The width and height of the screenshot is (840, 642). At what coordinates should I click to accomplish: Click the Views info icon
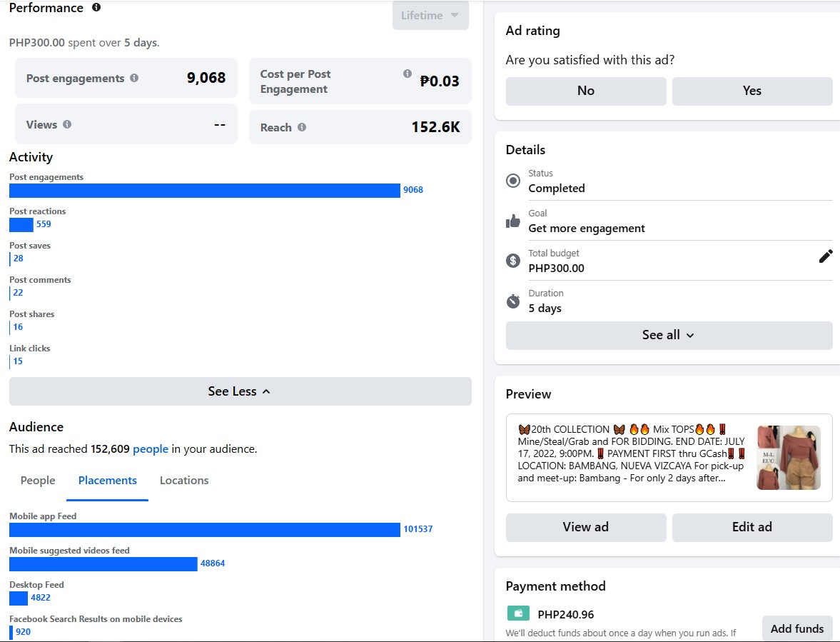click(x=67, y=124)
